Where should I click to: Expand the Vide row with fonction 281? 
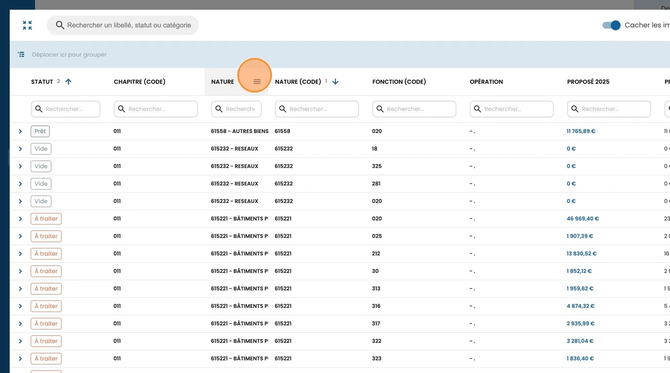click(x=20, y=184)
